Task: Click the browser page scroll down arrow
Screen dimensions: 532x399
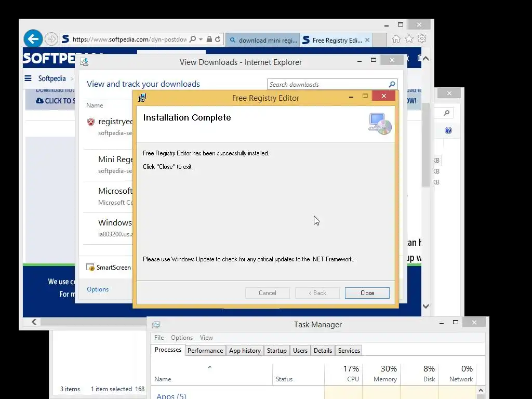Action: point(426,306)
